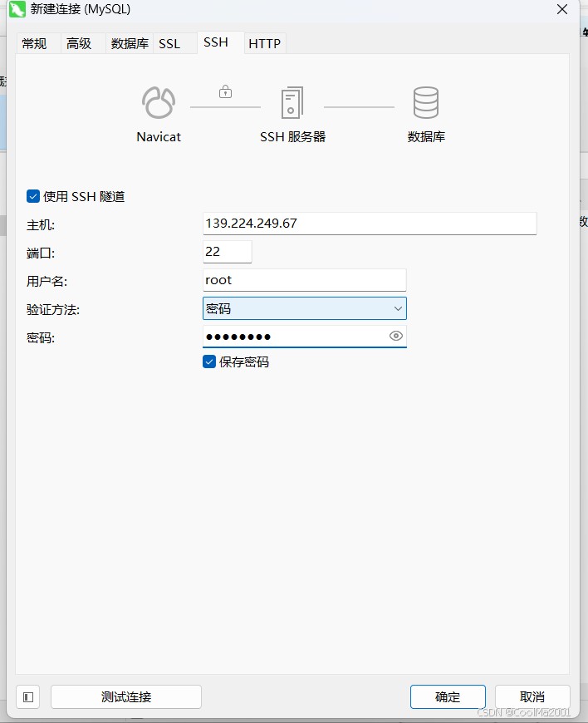Screen dimensions: 588x723
Task: Open the HTTP tab
Action: click(x=264, y=44)
